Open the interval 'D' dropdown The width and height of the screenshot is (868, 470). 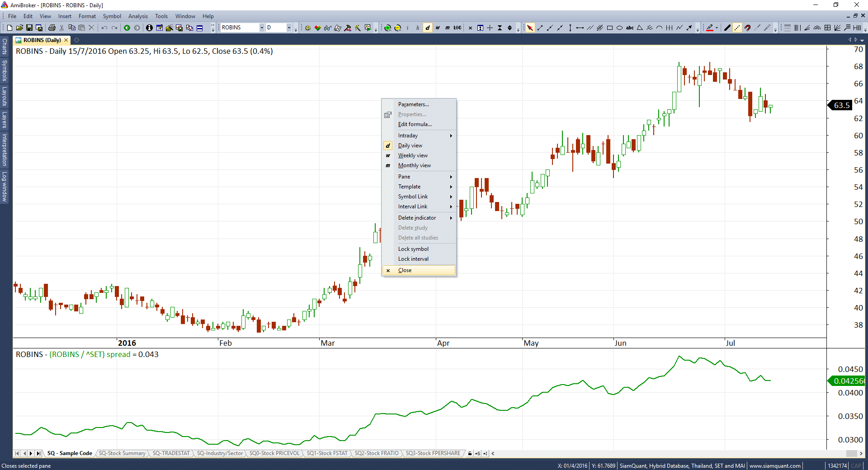(289, 28)
